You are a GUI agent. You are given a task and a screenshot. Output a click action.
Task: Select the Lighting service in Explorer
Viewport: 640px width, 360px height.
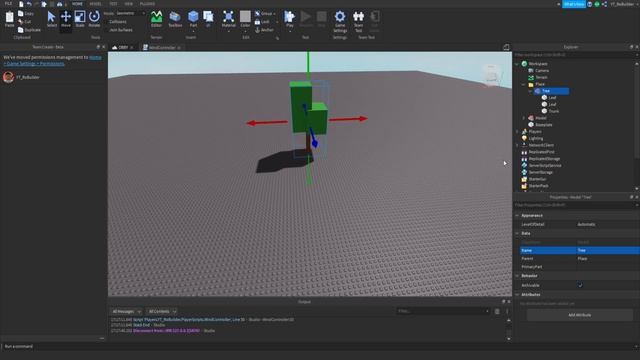tap(536, 138)
